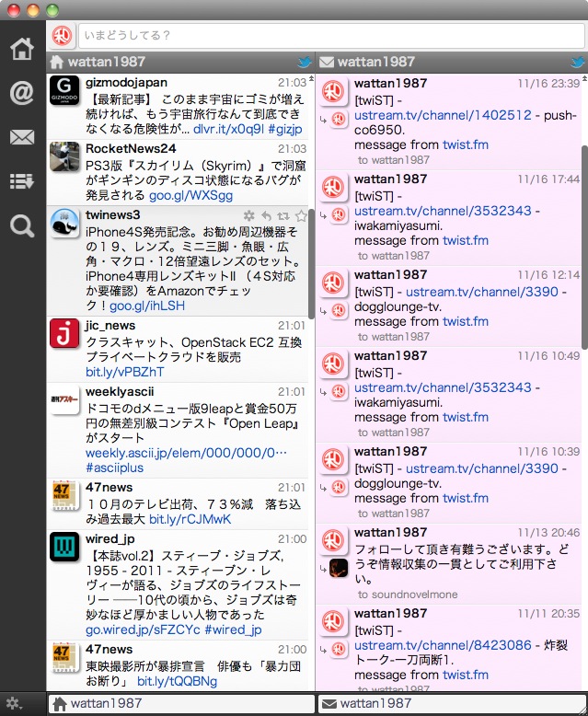Click the 47news avatar on the 21:01 tweet

(x=64, y=495)
